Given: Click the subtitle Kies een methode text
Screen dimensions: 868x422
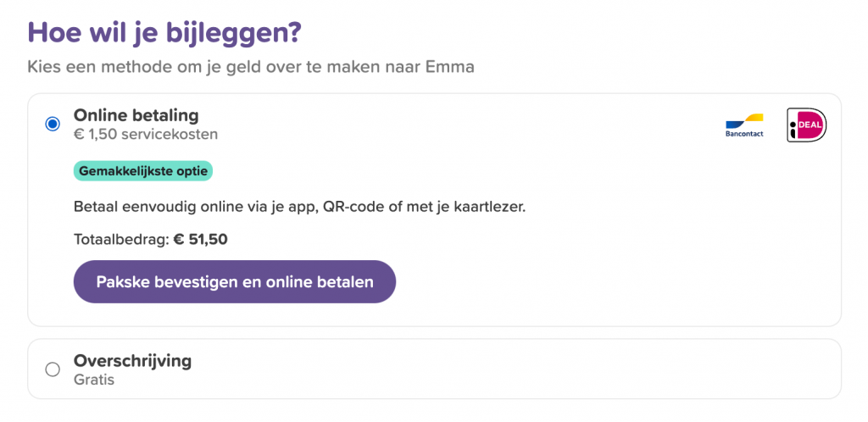Looking at the screenshot, I should point(251,68).
